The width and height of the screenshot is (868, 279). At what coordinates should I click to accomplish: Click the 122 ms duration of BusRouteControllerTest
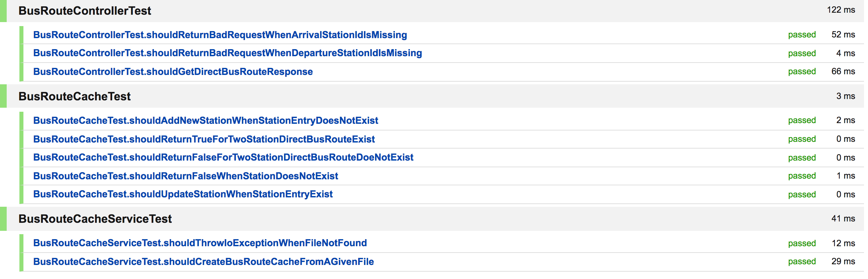pyautogui.click(x=841, y=10)
